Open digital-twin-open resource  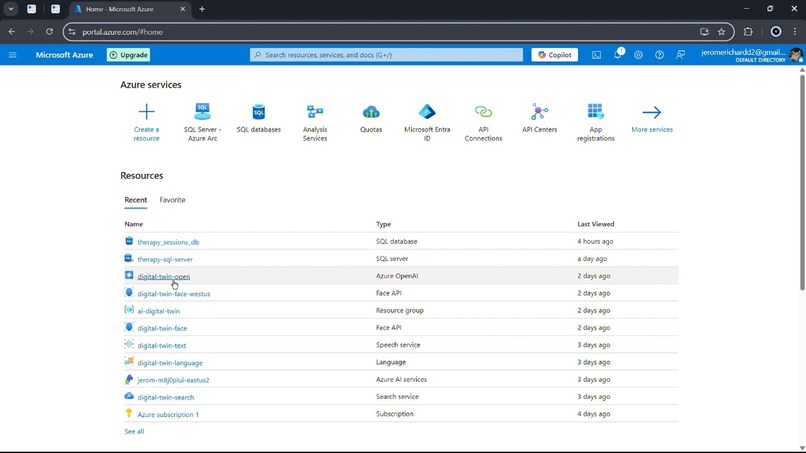(x=163, y=276)
